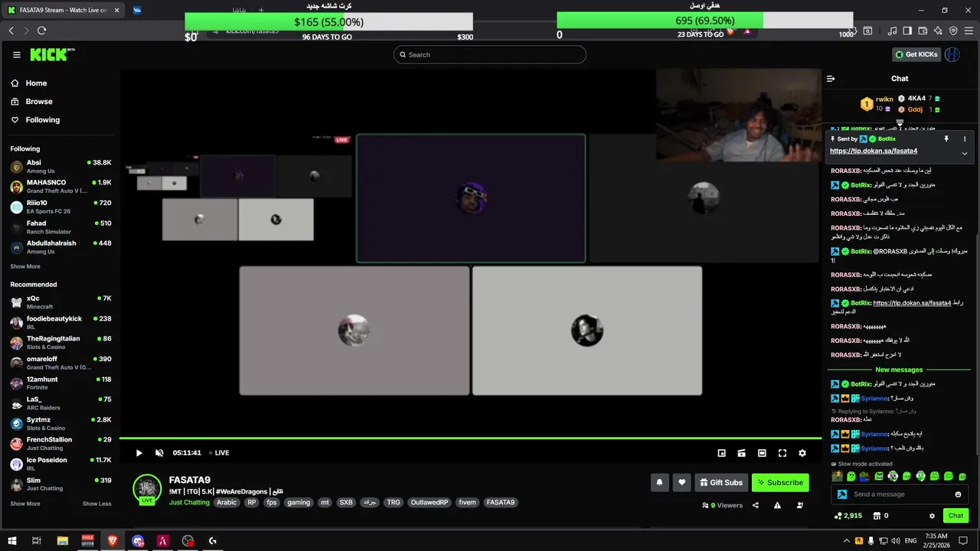
Task: Open the 2,915 channel points balance
Action: (848, 516)
